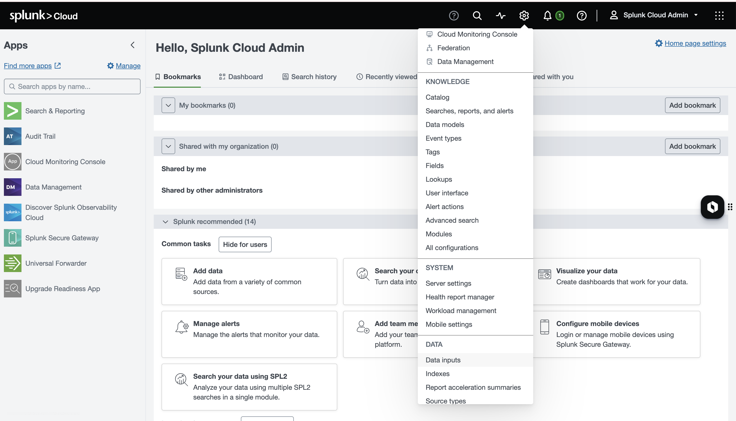Click the drag handle beside the assistant button
This screenshot has height=421, width=736.
point(730,207)
